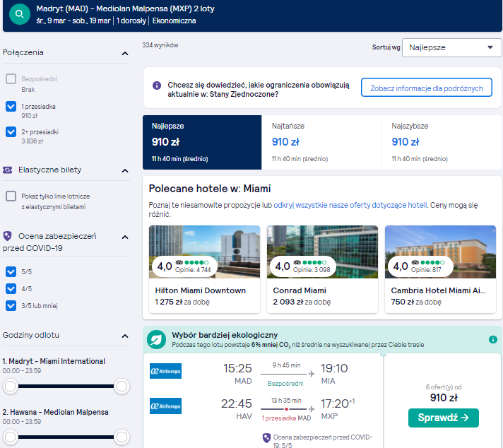
Task: Click the 22:45 HAV departure time
Action: tap(237, 403)
